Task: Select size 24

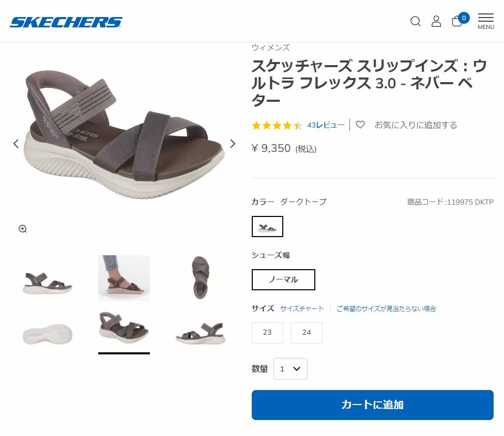Action: pyautogui.click(x=307, y=333)
